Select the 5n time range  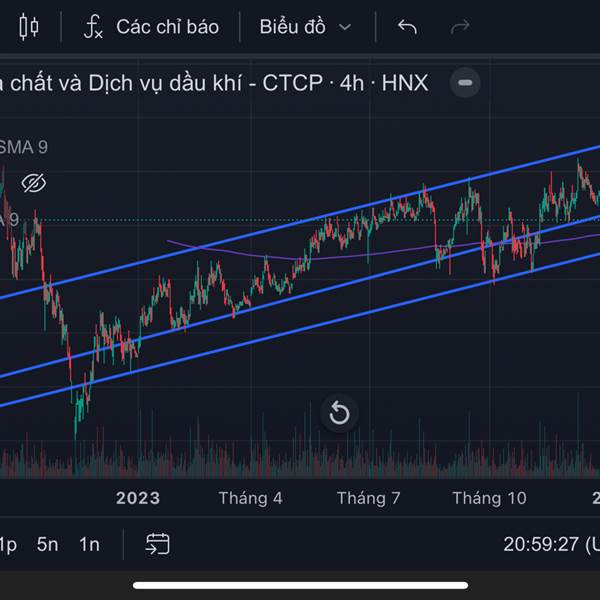[x=48, y=545]
